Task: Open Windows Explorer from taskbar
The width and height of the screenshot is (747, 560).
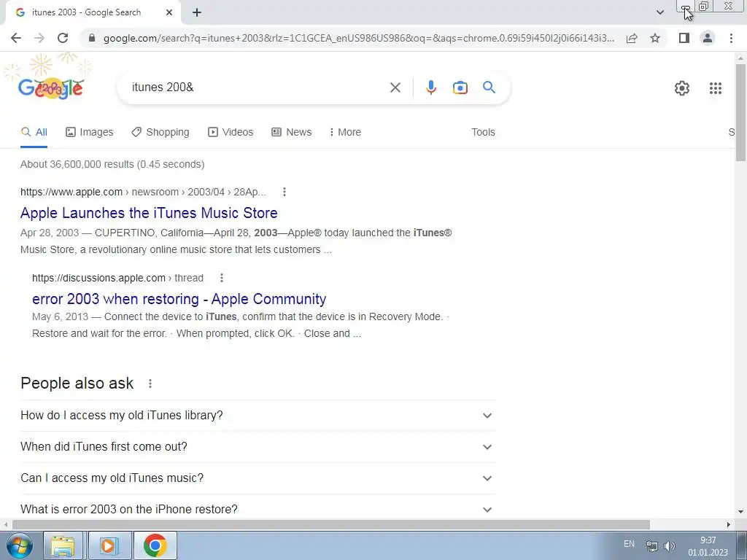Action: pos(63,545)
